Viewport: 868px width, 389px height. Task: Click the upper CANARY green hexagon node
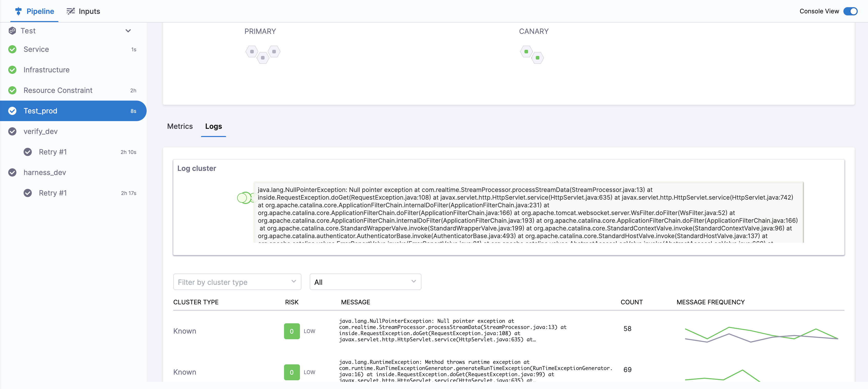pos(526,52)
